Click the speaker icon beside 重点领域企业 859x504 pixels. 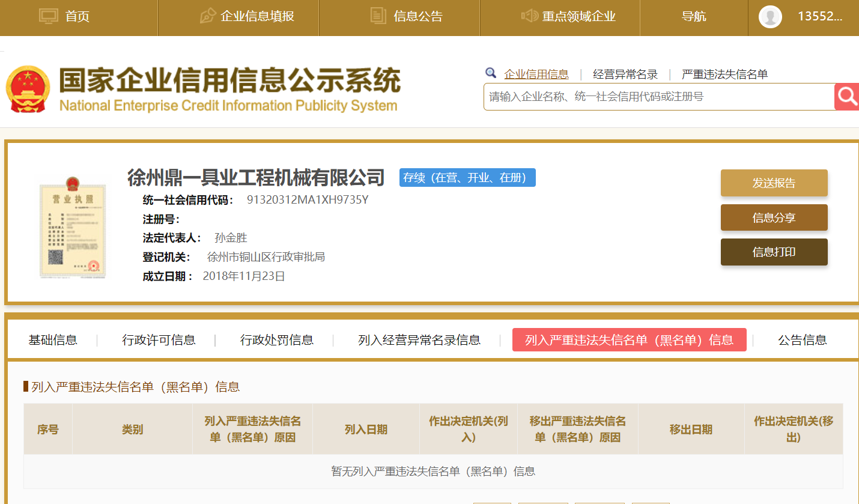[x=529, y=16]
